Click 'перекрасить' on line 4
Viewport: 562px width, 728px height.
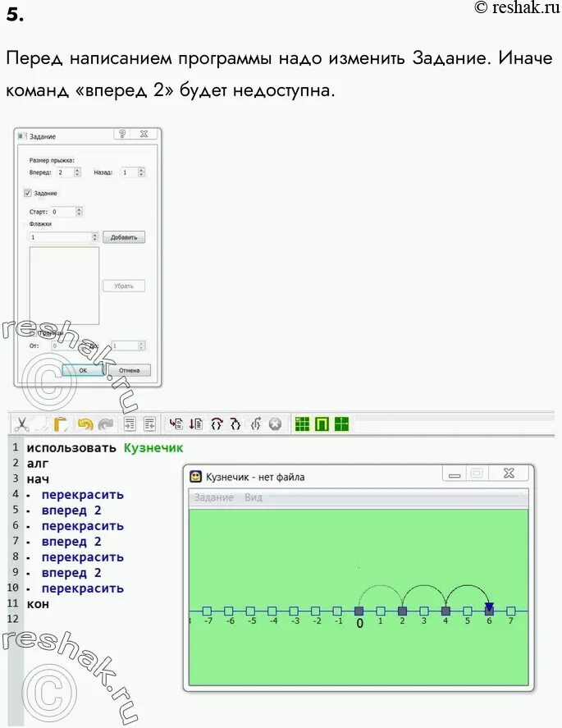(x=83, y=495)
